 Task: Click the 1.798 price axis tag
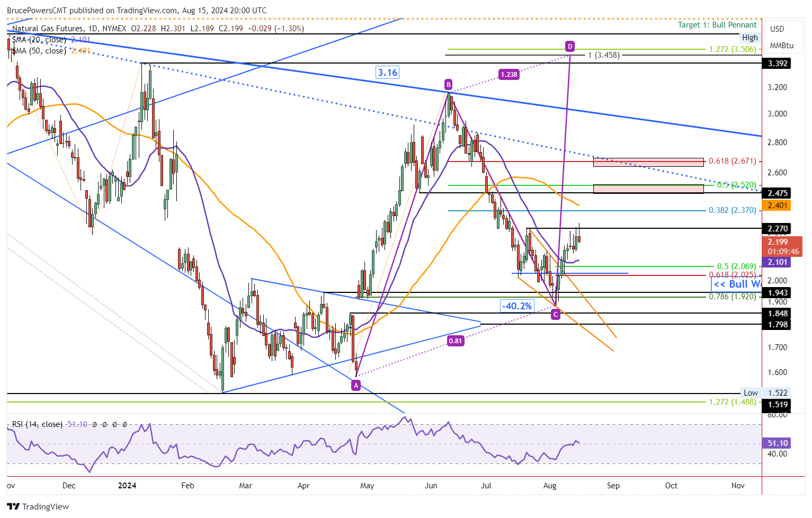point(777,325)
